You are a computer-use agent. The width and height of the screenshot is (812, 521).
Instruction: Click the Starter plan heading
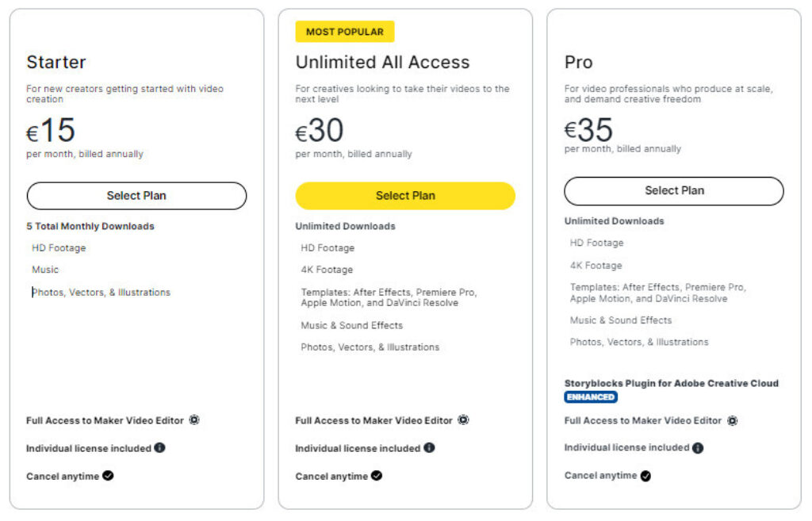[x=56, y=62]
